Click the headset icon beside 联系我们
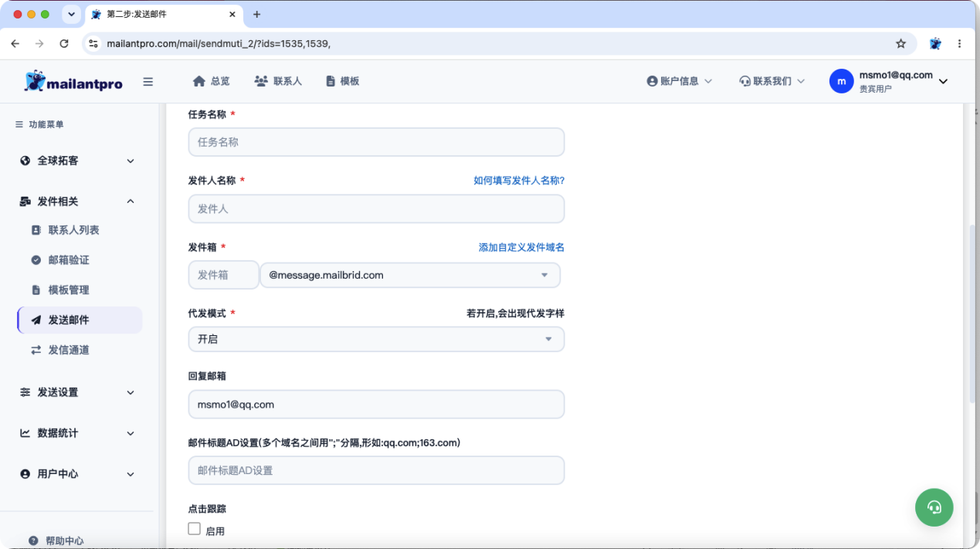This screenshot has width=980, height=549. click(x=744, y=81)
